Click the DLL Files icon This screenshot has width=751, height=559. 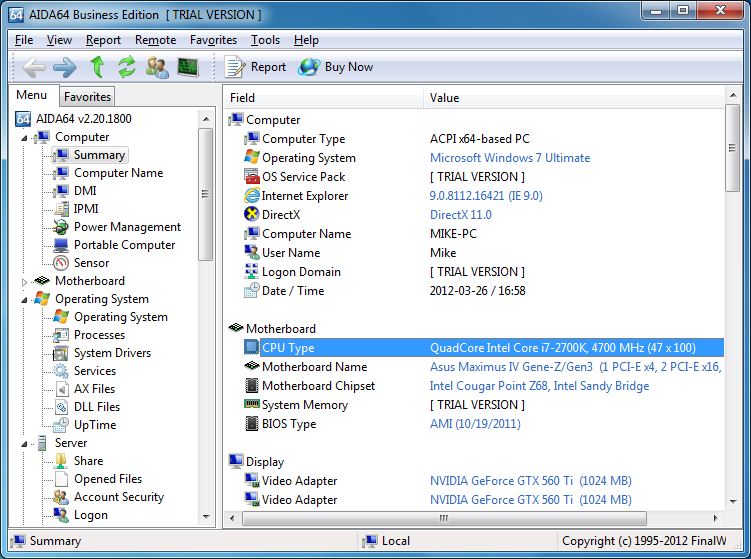point(62,407)
